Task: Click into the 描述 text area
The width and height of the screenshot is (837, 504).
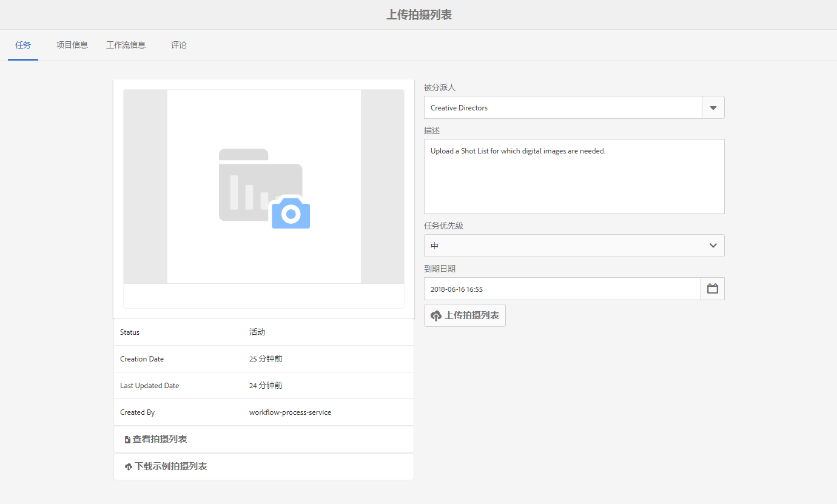Action: [x=574, y=176]
